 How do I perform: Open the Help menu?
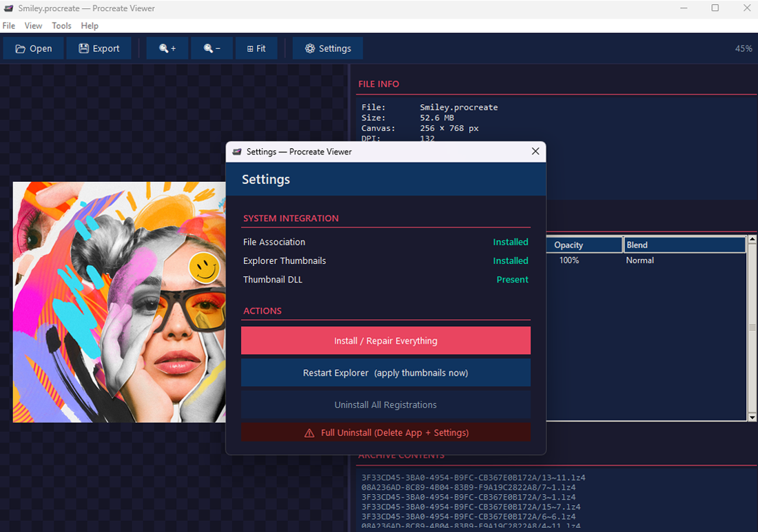pos(90,25)
